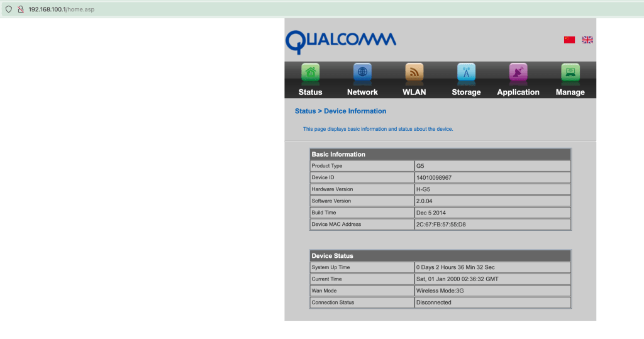Click the antenna tower Storage icon
Viewport: 644px width, 339px height.
(466, 72)
